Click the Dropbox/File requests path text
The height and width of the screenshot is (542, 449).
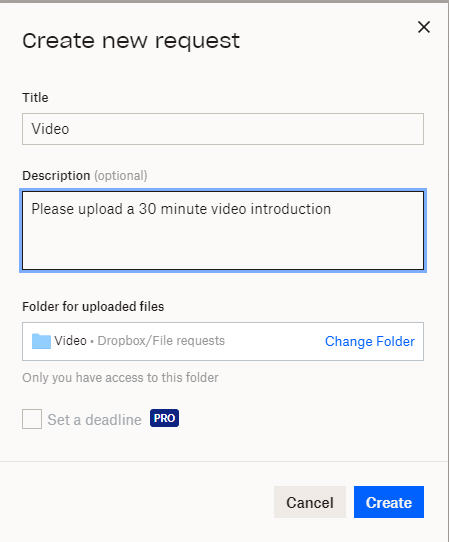(x=161, y=341)
